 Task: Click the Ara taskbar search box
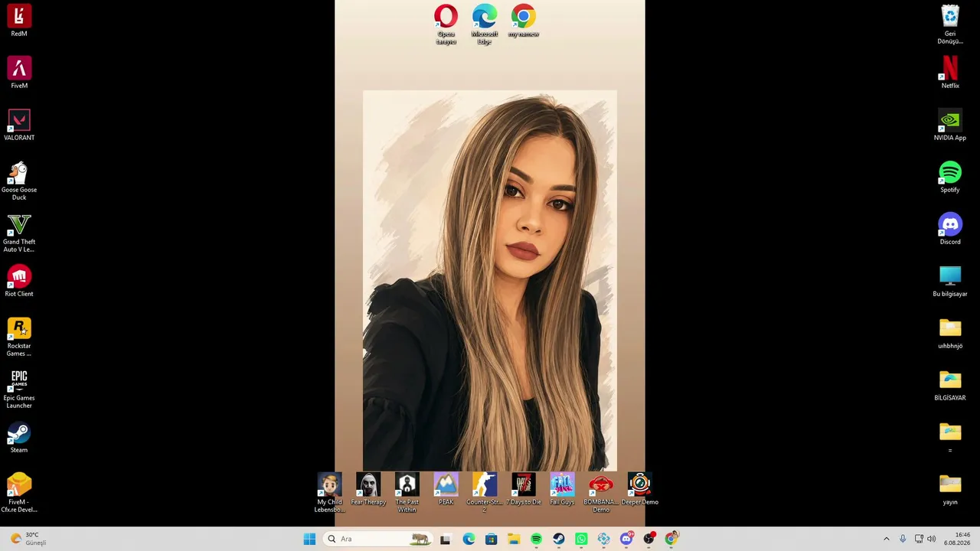pos(377,539)
